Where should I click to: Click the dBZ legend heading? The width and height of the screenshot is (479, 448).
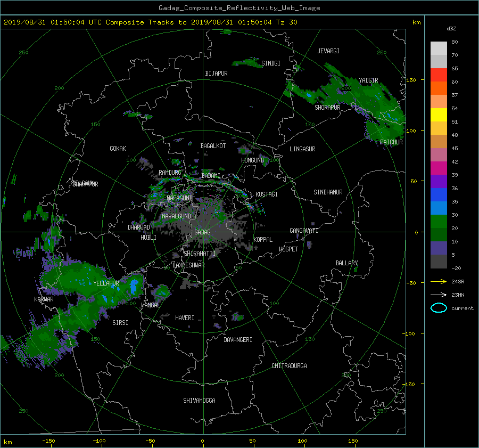[x=451, y=29]
